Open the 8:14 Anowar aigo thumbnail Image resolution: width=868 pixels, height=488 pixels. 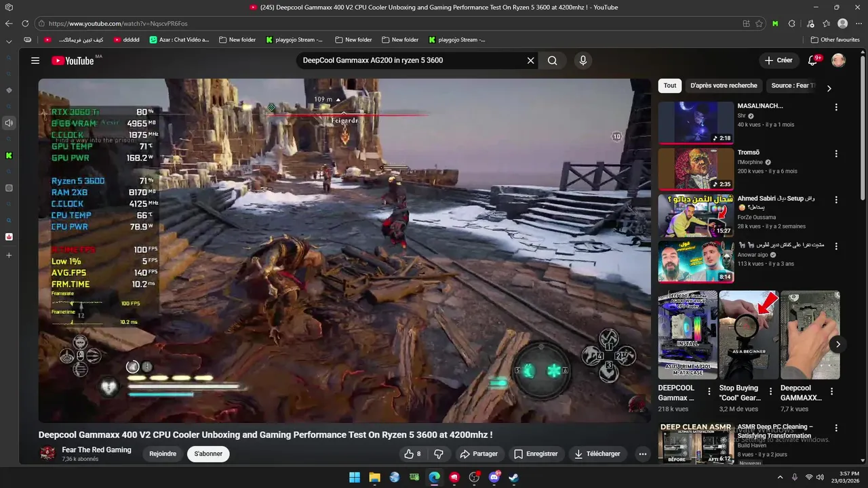click(x=696, y=262)
